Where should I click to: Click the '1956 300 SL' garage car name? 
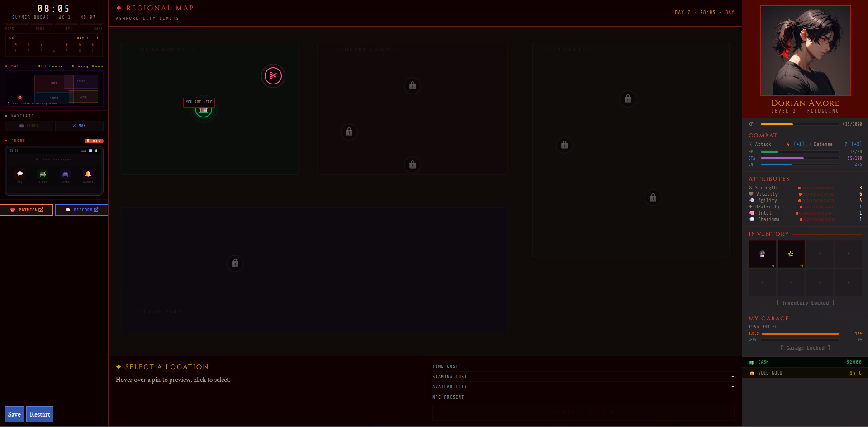tap(763, 327)
